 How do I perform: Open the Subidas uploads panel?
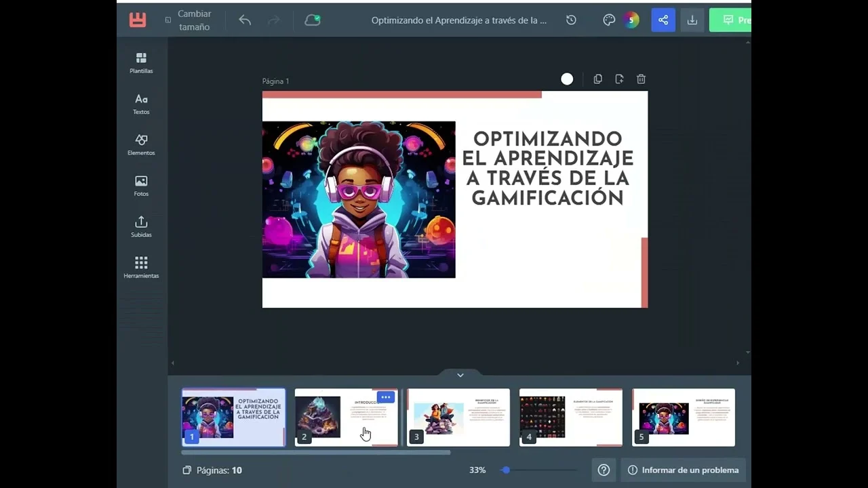coord(141,227)
